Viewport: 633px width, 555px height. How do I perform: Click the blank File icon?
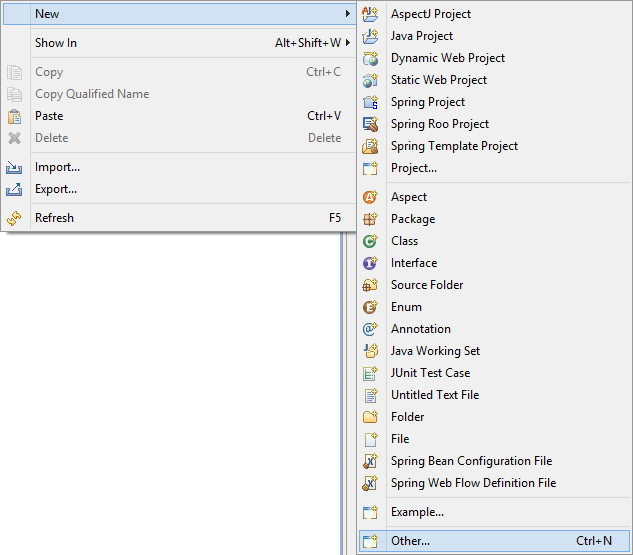tap(370, 439)
